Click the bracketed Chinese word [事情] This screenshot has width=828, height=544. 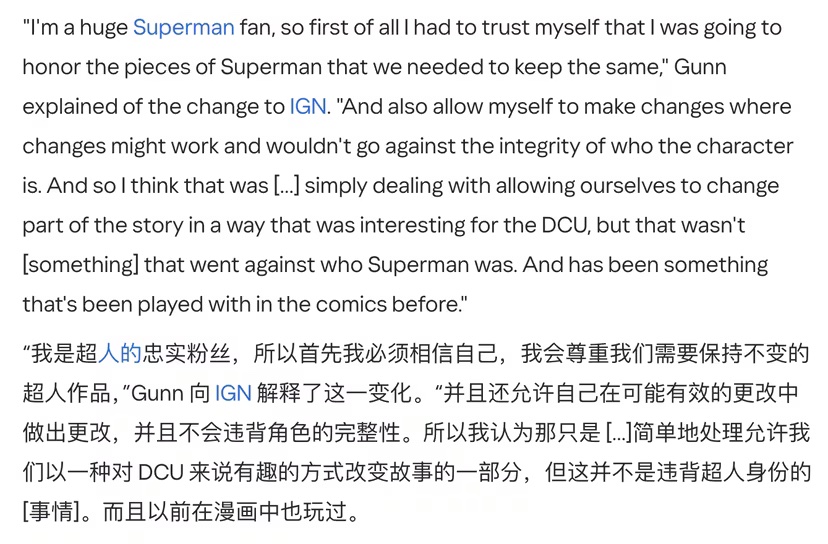coord(51,512)
